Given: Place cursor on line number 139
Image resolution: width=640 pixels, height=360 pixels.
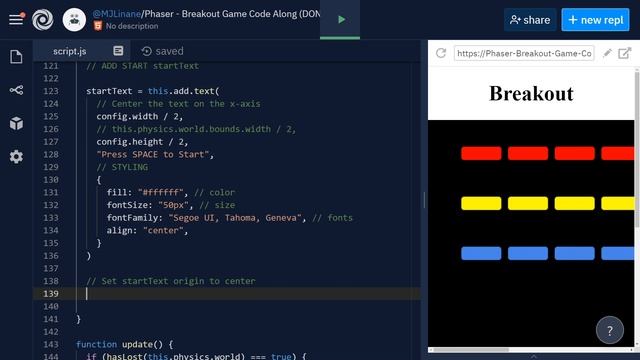Looking at the screenshot, I should point(51,293).
